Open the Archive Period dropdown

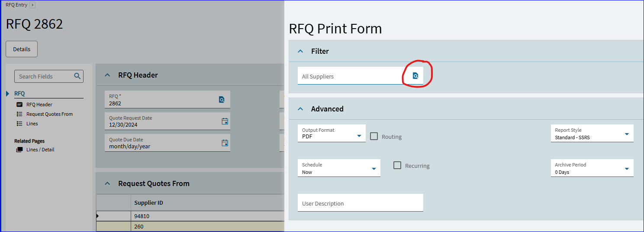coord(592,168)
